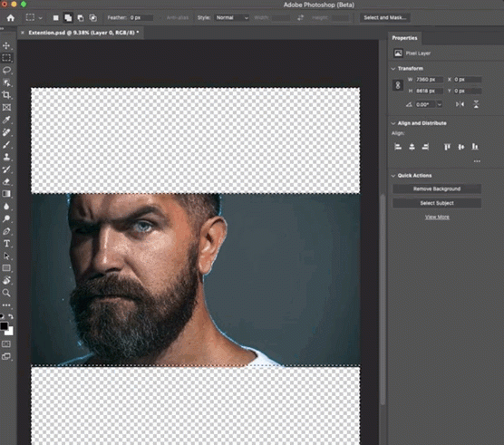
Task: Change the screen mode icon
Action: pos(6,356)
